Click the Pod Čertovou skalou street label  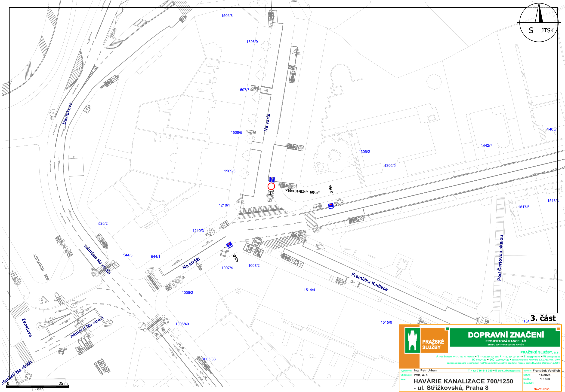(x=500, y=258)
